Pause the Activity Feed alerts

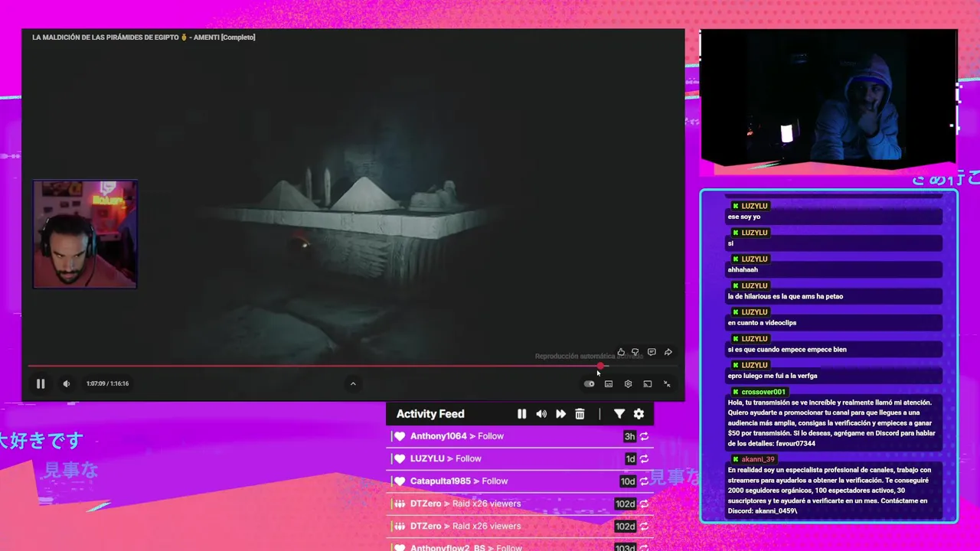521,414
